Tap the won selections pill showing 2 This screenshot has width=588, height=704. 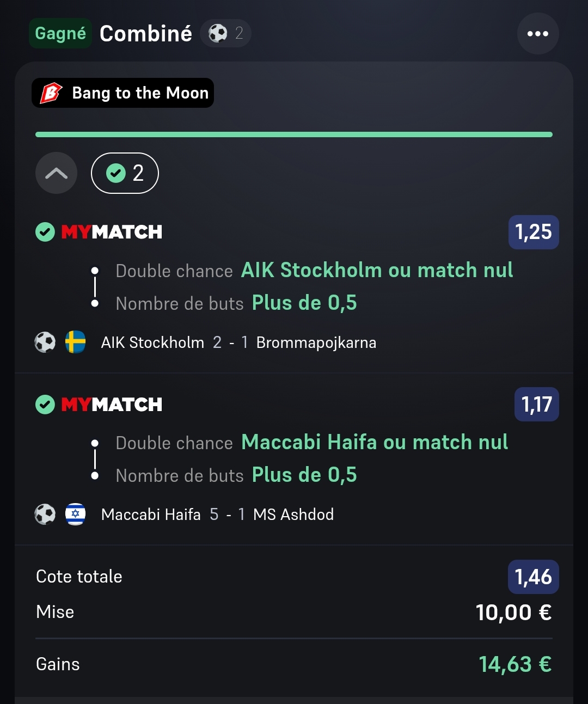(125, 173)
